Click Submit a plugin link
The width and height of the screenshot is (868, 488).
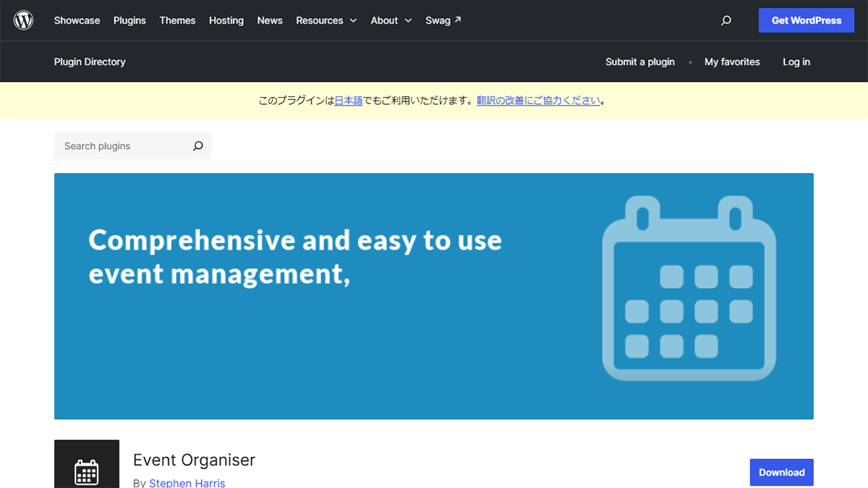click(640, 62)
